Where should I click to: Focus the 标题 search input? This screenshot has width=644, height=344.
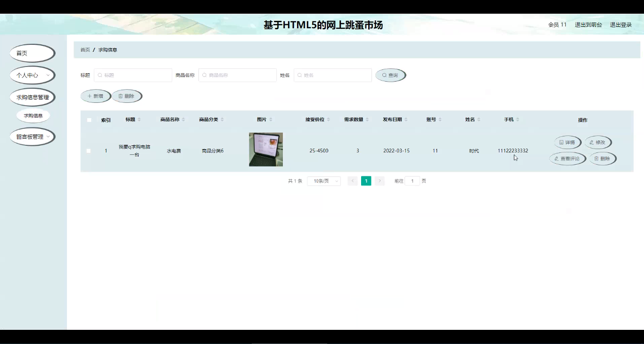[x=133, y=75]
